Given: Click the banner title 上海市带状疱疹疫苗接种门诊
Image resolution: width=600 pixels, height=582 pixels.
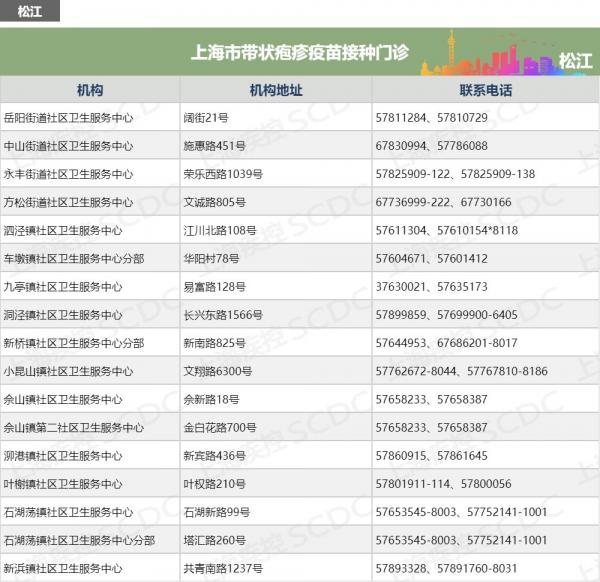Looking at the screenshot, I should 300,52.
